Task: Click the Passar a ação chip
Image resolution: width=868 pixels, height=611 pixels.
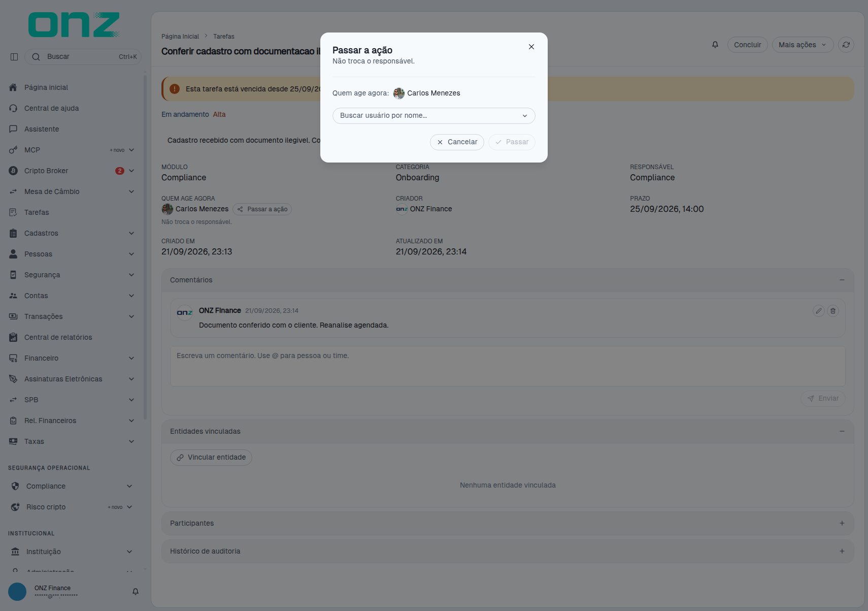Action: pyautogui.click(x=262, y=209)
